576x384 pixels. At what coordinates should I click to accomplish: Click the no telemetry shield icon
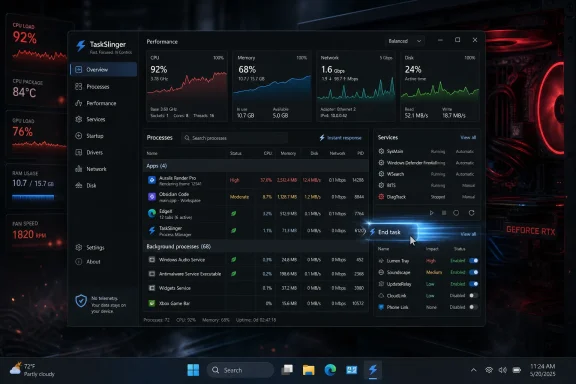81,301
